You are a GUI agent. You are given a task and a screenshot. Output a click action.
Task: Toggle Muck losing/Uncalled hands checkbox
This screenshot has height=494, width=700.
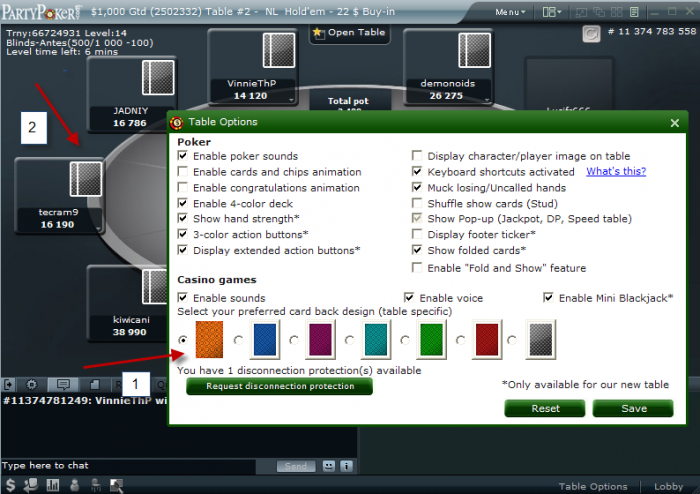click(x=417, y=187)
